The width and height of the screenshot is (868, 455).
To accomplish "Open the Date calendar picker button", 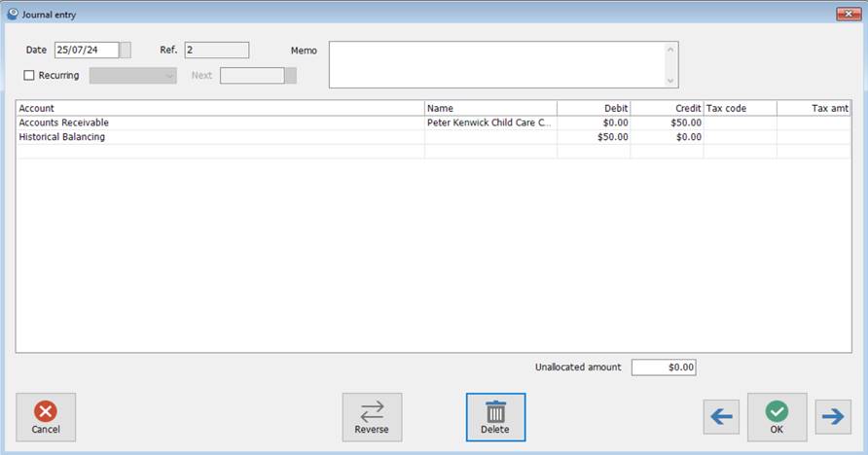I will (x=126, y=50).
